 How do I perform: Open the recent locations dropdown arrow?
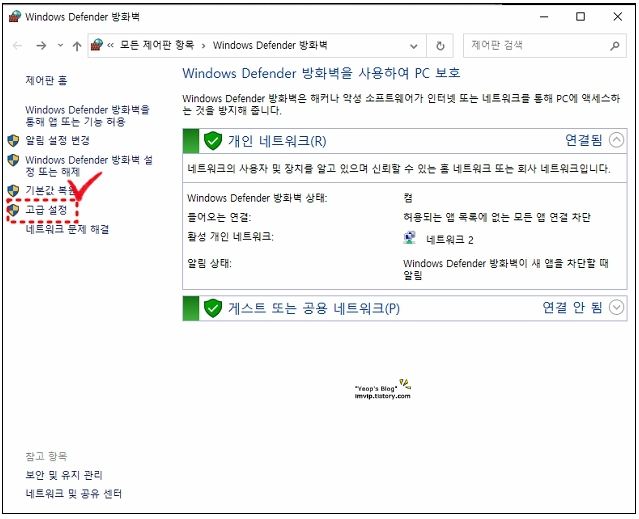[60, 46]
